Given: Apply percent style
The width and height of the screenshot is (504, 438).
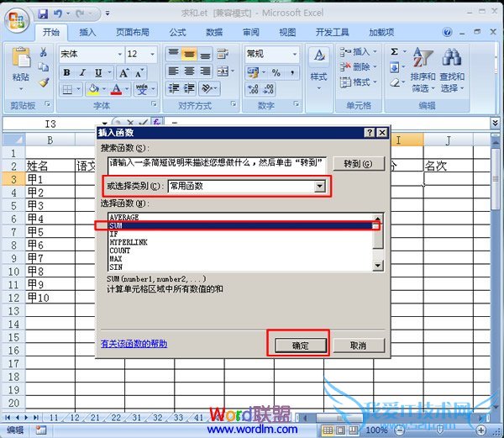Looking at the screenshot, I should [276, 72].
